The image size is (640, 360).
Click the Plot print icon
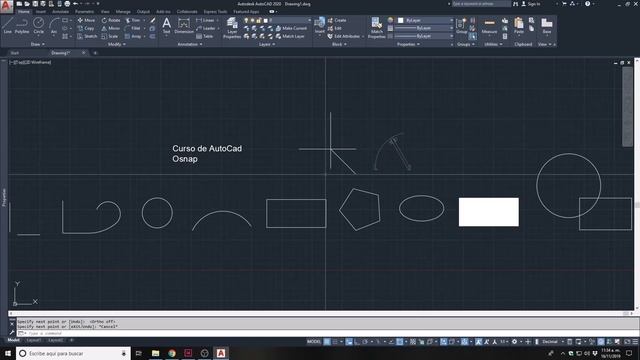[x=67, y=4]
